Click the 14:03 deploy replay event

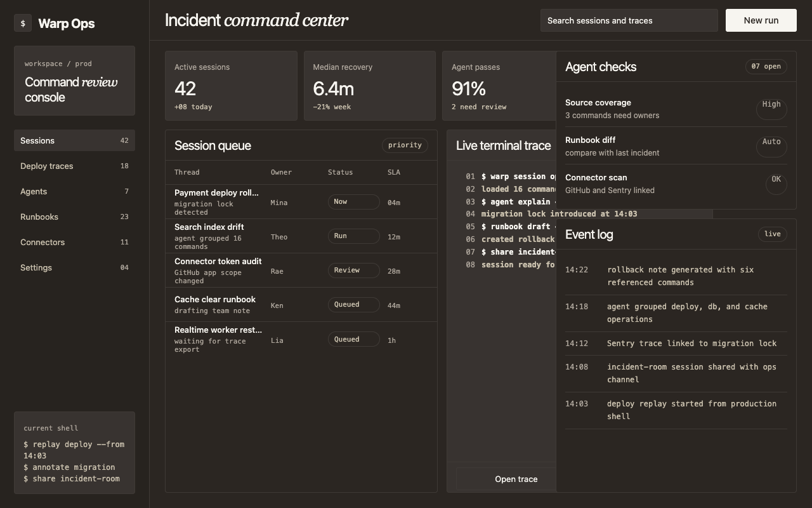[676, 410]
